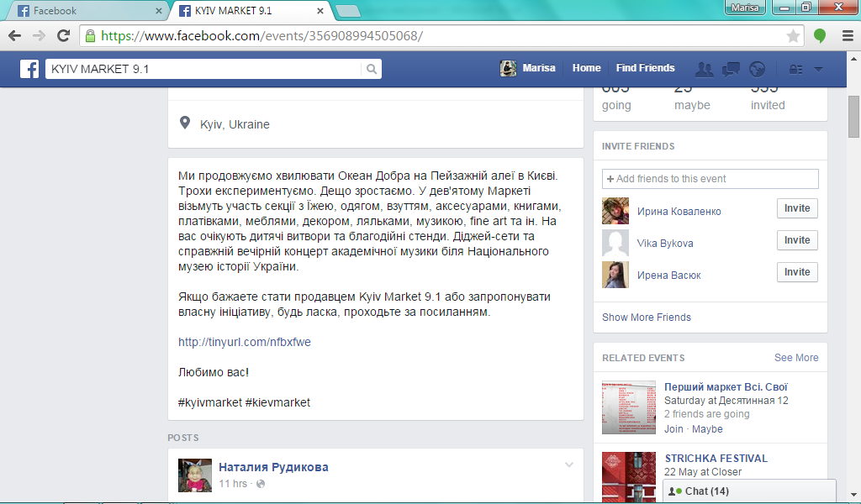
Task: Click the name Ирина Коваленко
Action: point(679,212)
